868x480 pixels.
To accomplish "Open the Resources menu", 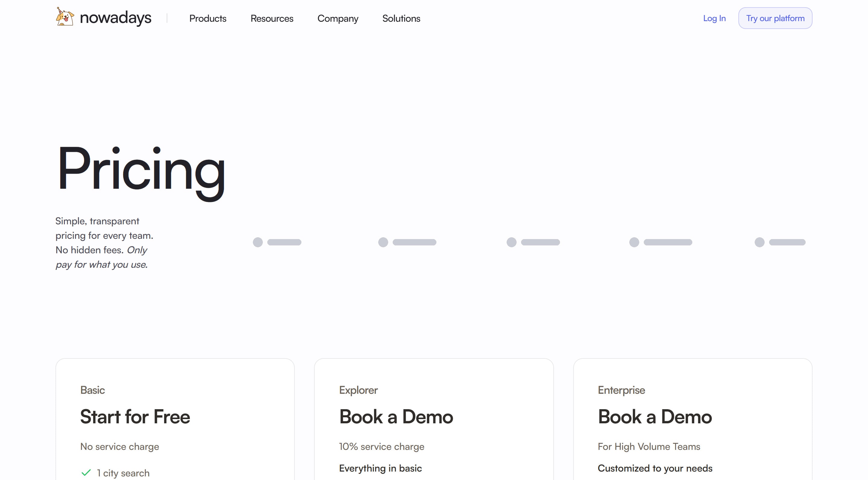I will [272, 18].
